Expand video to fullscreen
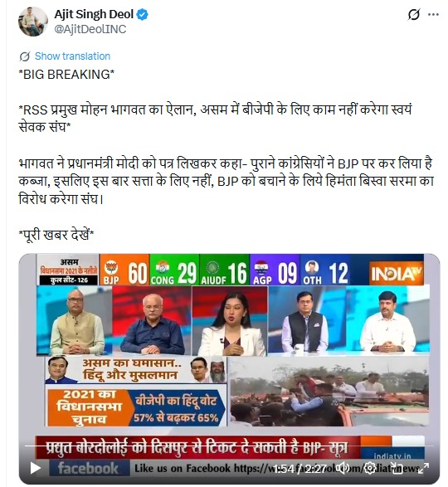 point(425,468)
